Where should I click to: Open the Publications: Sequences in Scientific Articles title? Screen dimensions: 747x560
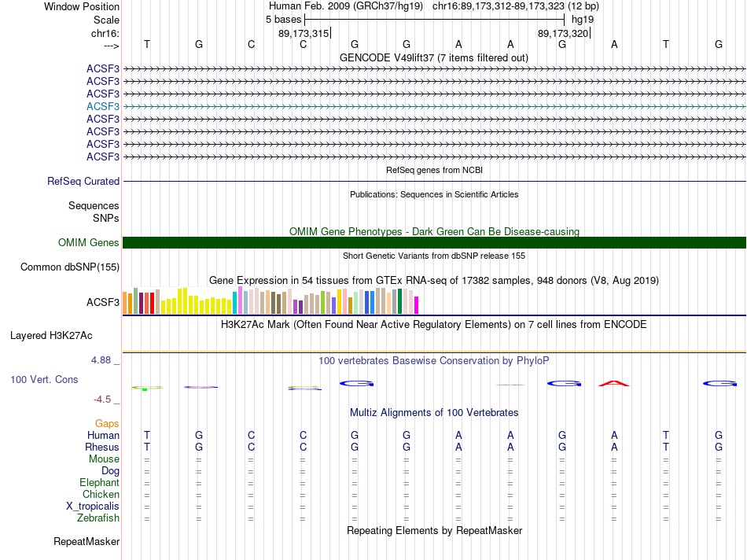pyautogui.click(x=434, y=194)
